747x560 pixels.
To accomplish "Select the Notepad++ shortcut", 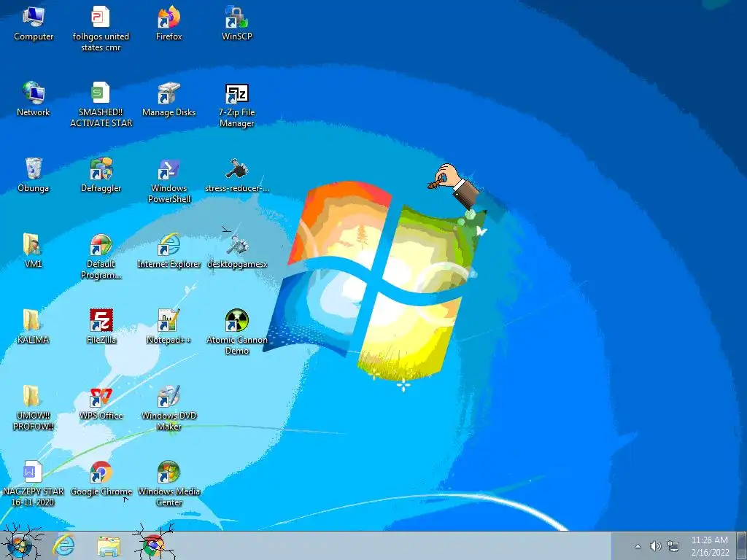I will tap(169, 326).
